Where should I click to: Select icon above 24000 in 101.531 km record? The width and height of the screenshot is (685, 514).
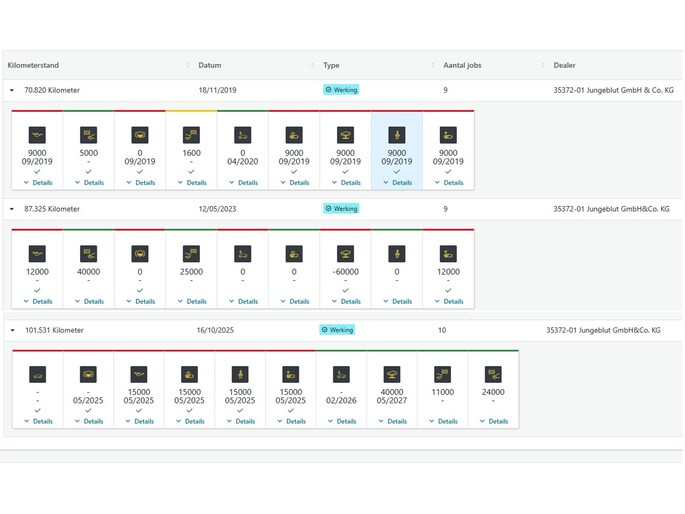[493, 375]
